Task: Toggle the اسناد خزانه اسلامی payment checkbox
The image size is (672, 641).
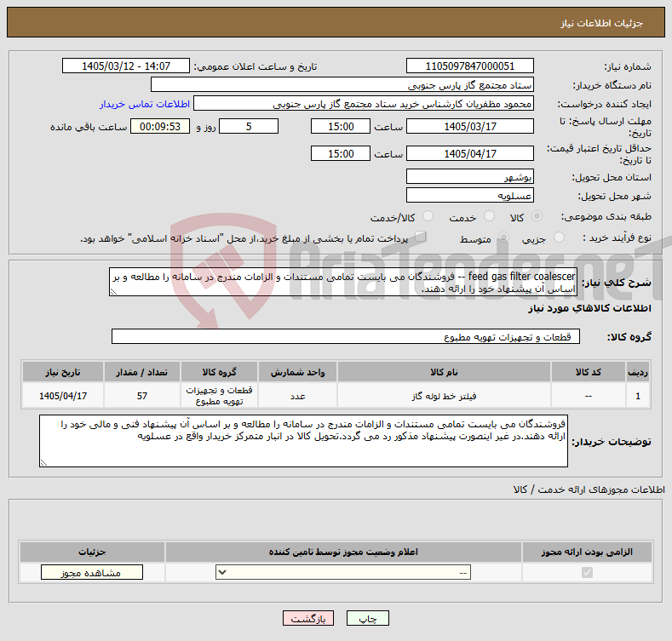Action: (421, 237)
